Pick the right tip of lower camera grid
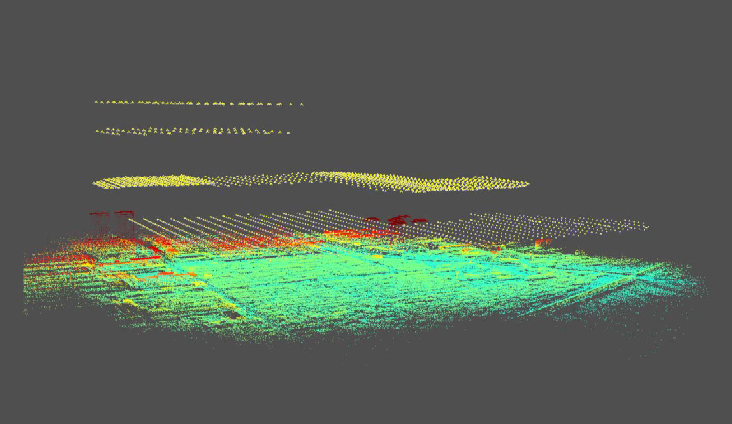This screenshot has width=732, height=424. [x=646, y=227]
